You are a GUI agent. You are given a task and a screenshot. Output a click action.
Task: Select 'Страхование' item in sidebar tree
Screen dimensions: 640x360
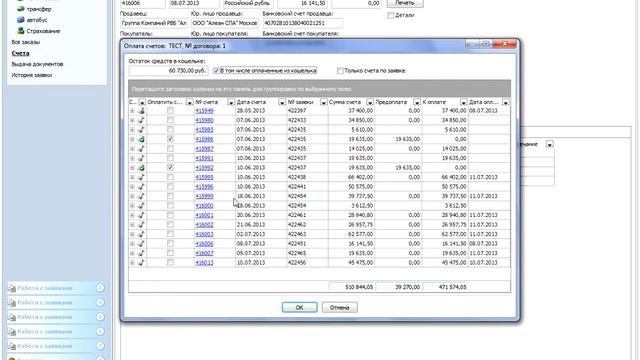click(43, 31)
